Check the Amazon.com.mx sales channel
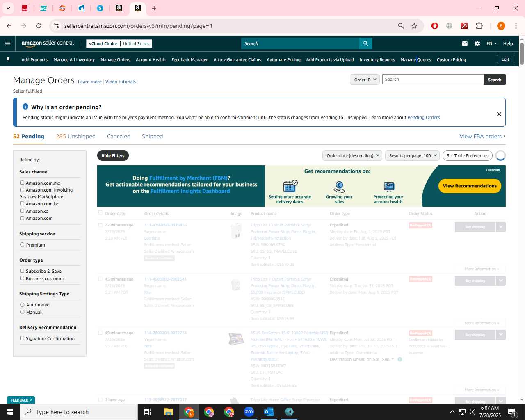The image size is (525, 420). point(22,183)
